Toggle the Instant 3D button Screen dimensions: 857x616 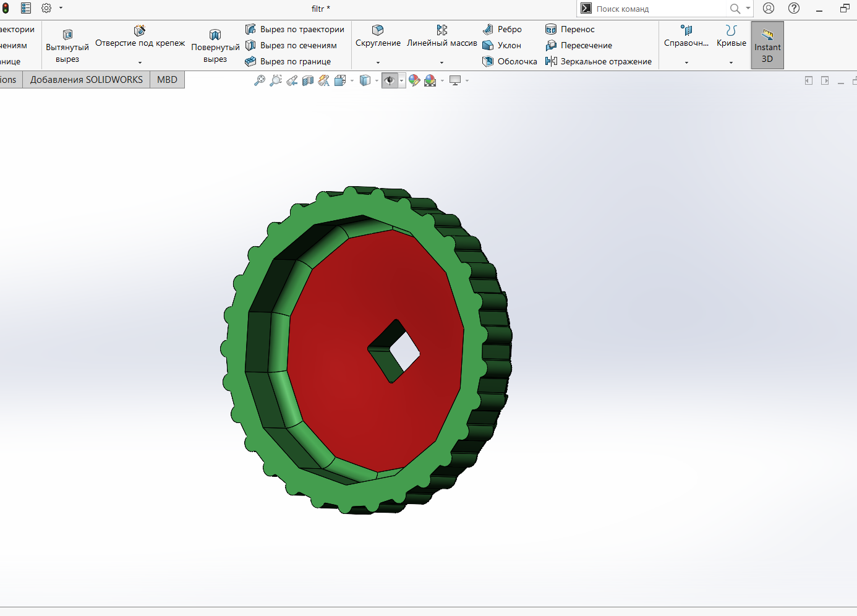[x=767, y=46]
